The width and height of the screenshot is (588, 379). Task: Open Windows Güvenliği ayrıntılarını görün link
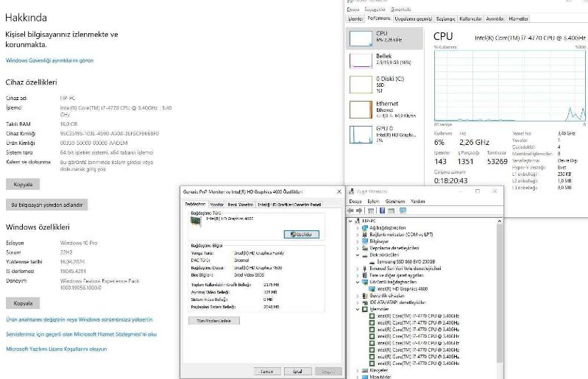coord(49,60)
